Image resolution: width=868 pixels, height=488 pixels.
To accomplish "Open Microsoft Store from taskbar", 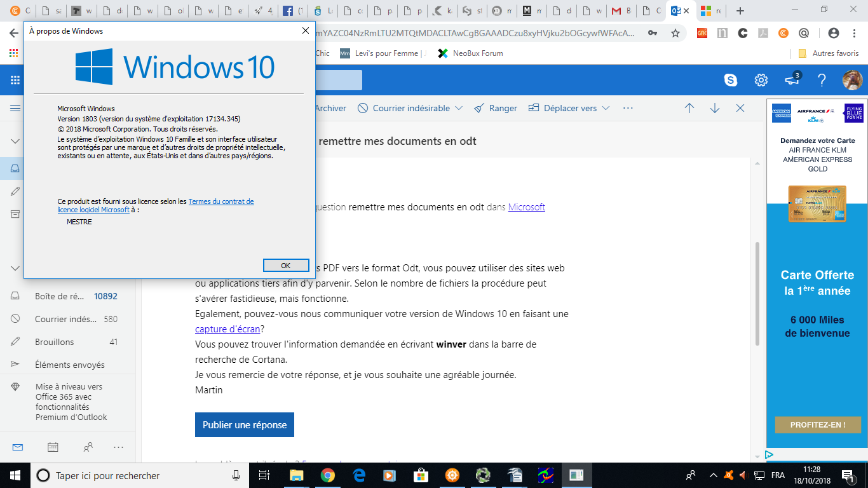I will coord(421,475).
